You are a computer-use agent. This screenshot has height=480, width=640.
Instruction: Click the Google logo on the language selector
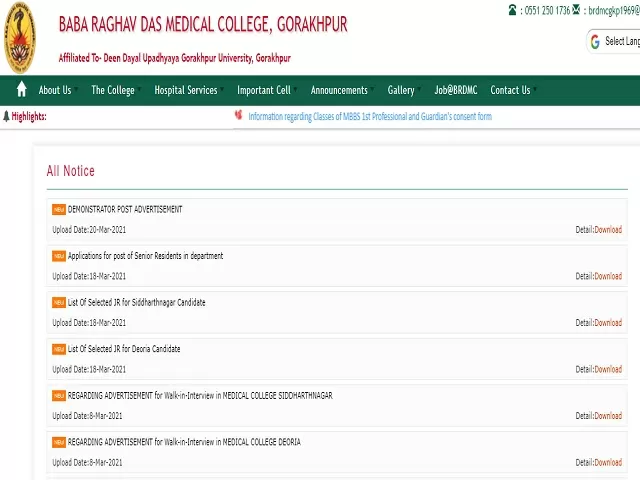[595, 42]
